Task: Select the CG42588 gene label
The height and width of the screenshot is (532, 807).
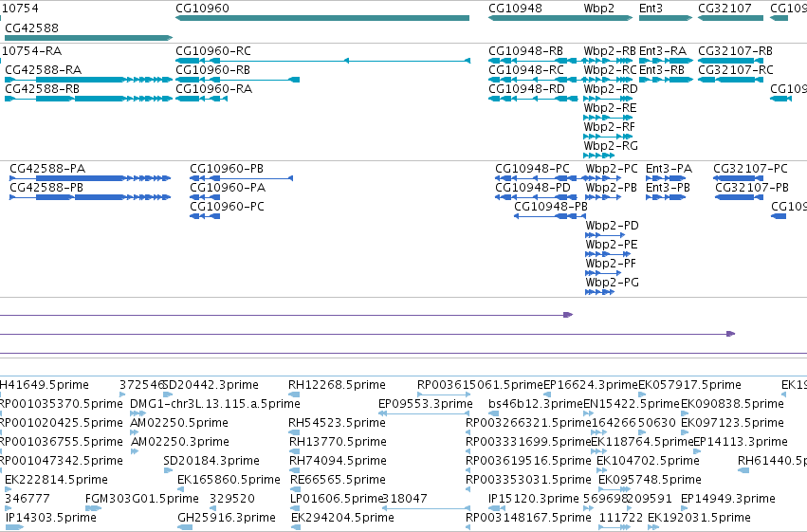Action: click(x=31, y=28)
